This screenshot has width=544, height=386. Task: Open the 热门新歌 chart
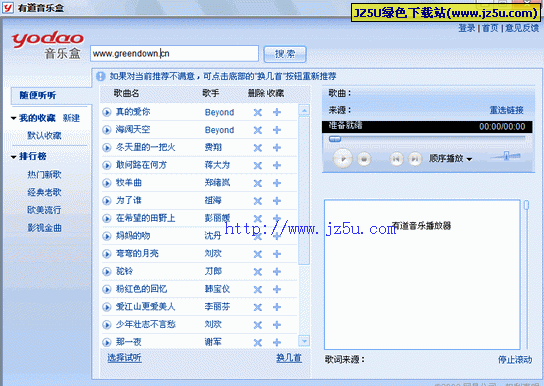pyautogui.click(x=44, y=174)
